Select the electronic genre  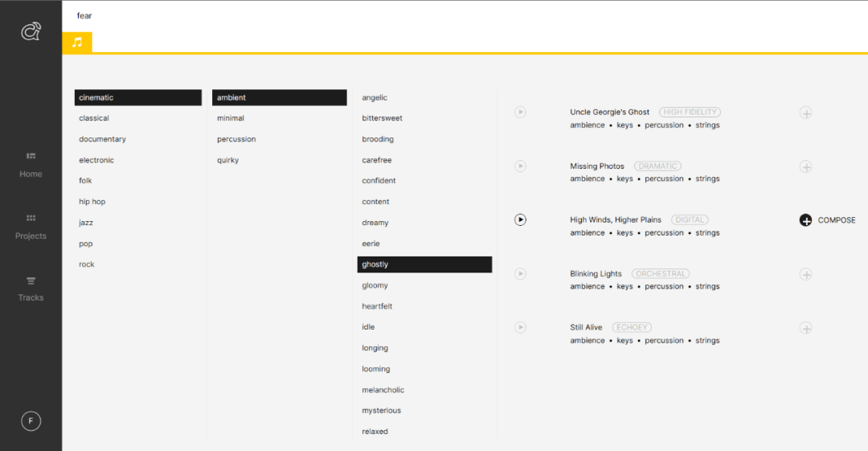click(96, 160)
